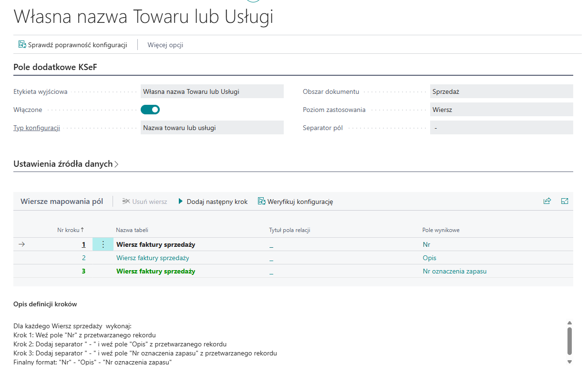The width and height of the screenshot is (588, 384).
Task: Expand Ustawienia źródła danych section
Action: click(x=66, y=164)
